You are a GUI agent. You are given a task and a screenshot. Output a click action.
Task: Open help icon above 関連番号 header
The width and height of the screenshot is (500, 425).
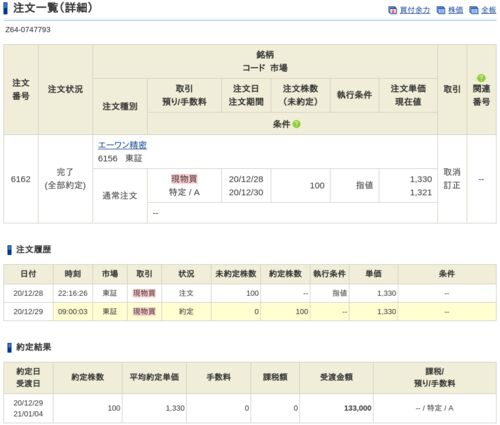pos(481,78)
